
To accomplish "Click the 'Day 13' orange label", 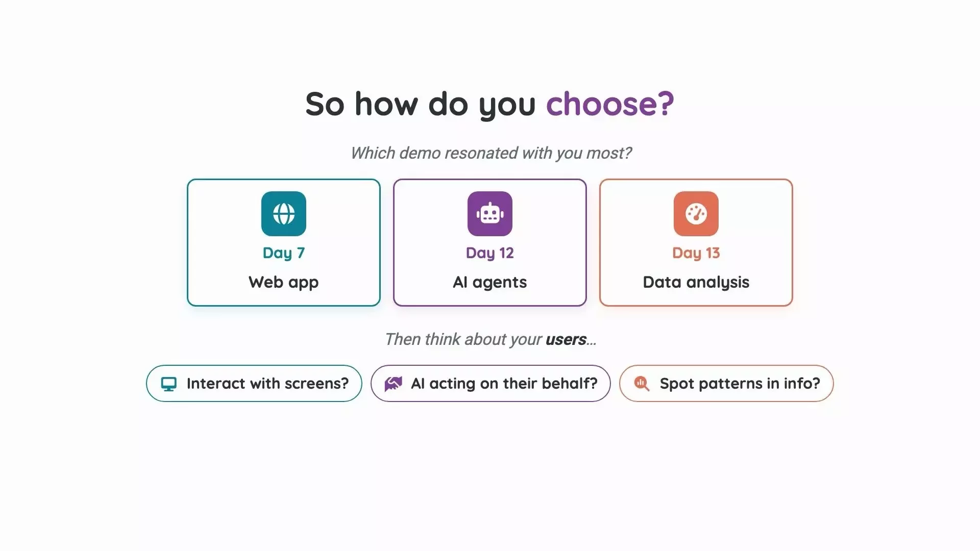I will pyautogui.click(x=696, y=253).
